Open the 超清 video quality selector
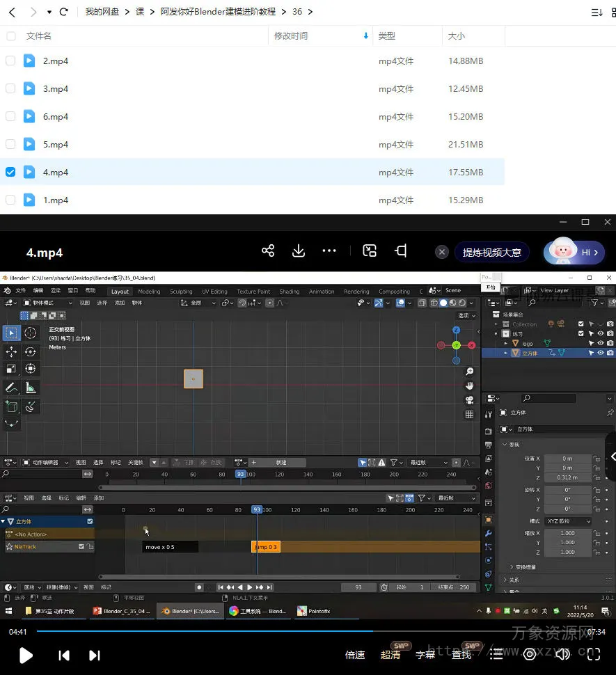This screenshot has width=616, height=675. (390, 655)
